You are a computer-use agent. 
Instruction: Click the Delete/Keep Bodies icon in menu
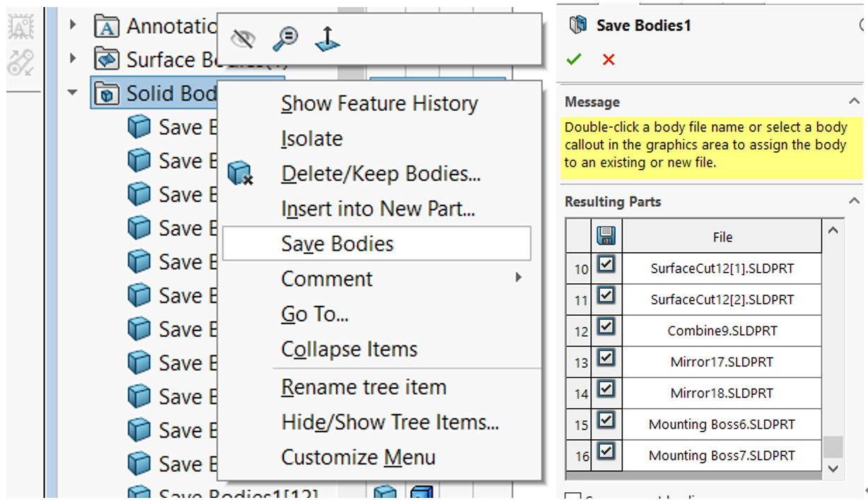click(x=240, y=174)
